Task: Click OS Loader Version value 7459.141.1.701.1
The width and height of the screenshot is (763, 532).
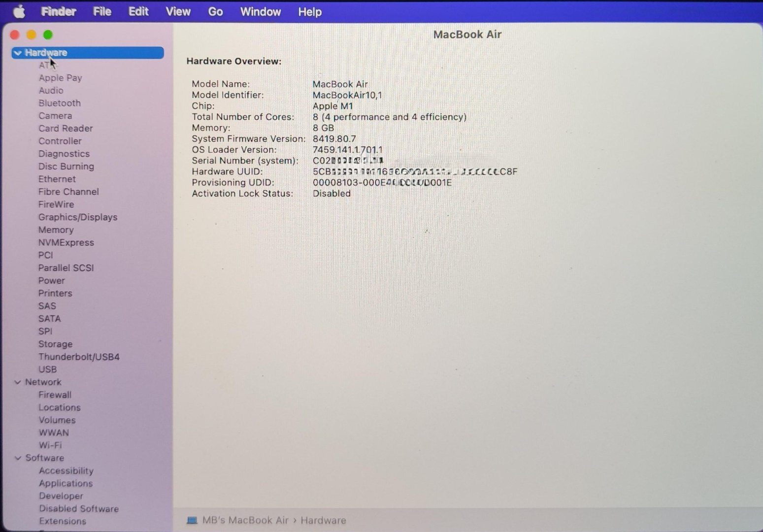Action: point(347,150)
